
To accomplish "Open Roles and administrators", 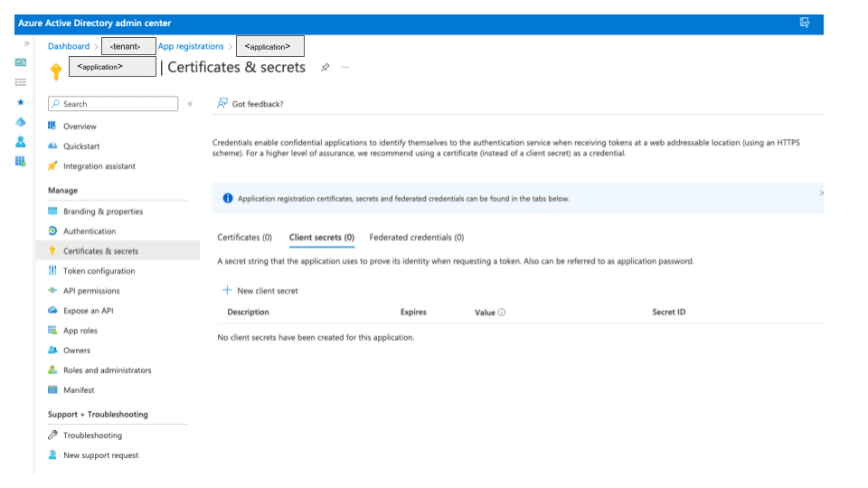I will click(107, 371).
